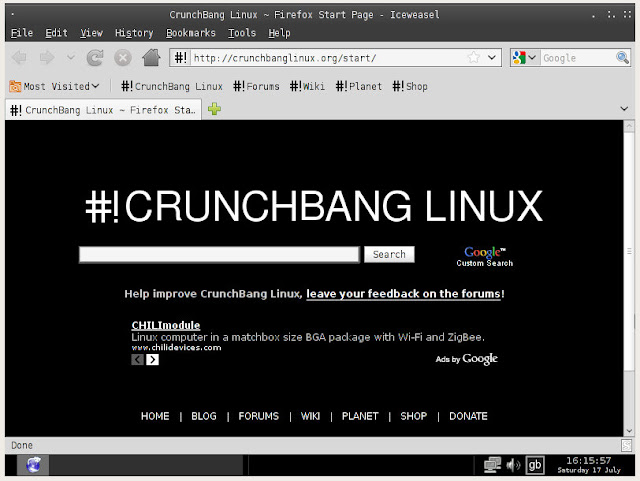Open the Help menu
Screen dimensions: 640x481
[x=279, y=33]
